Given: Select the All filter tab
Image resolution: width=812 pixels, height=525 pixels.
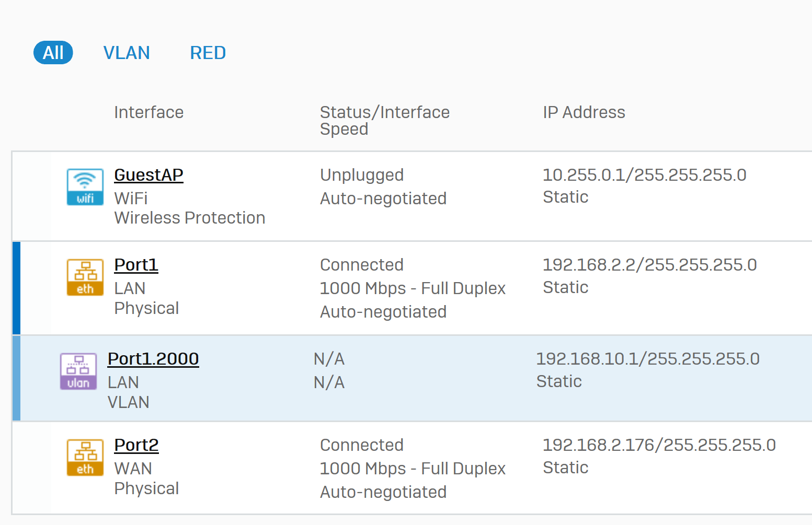Looking at the screenshot, I should pyautogui.click(x=53, y=53).
